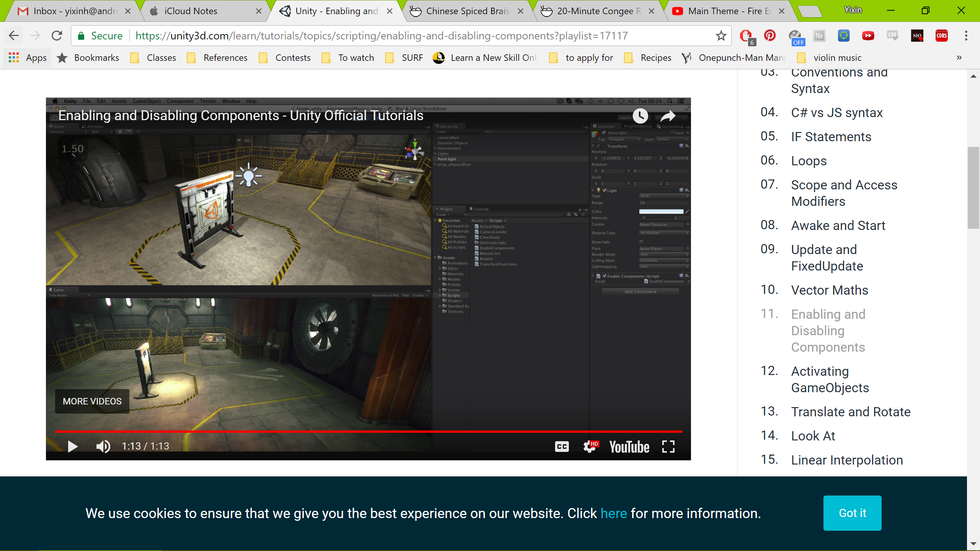The height and width of the screenshot is (551, 980).
Task: Open the Update and FixedUpdate tutorial
Action: point(827,258)
